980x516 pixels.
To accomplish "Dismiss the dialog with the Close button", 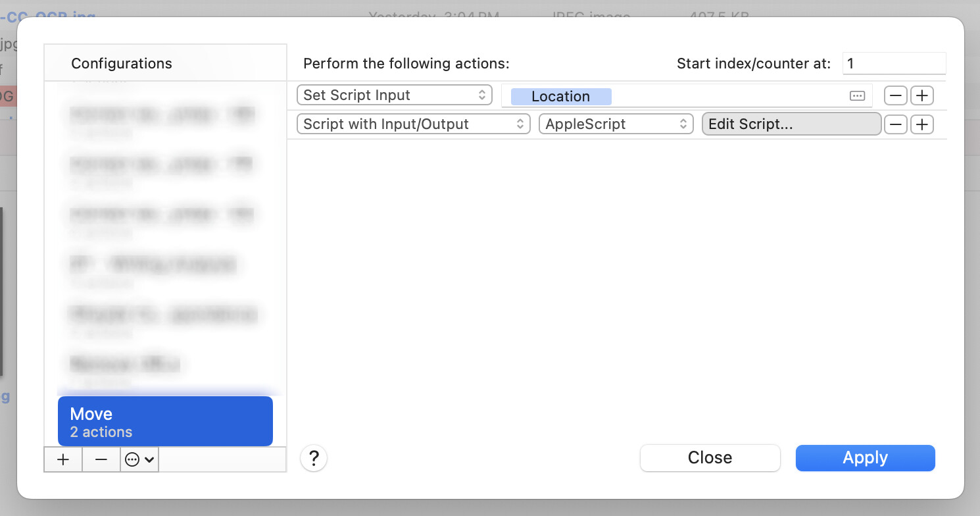I will (x=710, y=458).
